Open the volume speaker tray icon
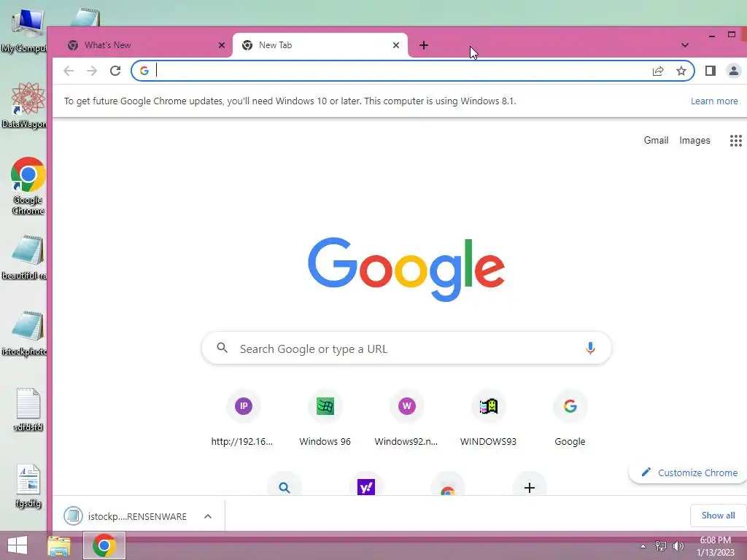The image size is (747, 560). 678,546
